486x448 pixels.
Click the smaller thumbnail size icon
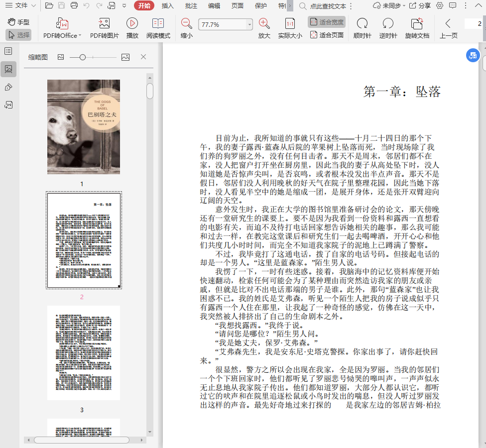click(x=61, y=57)
